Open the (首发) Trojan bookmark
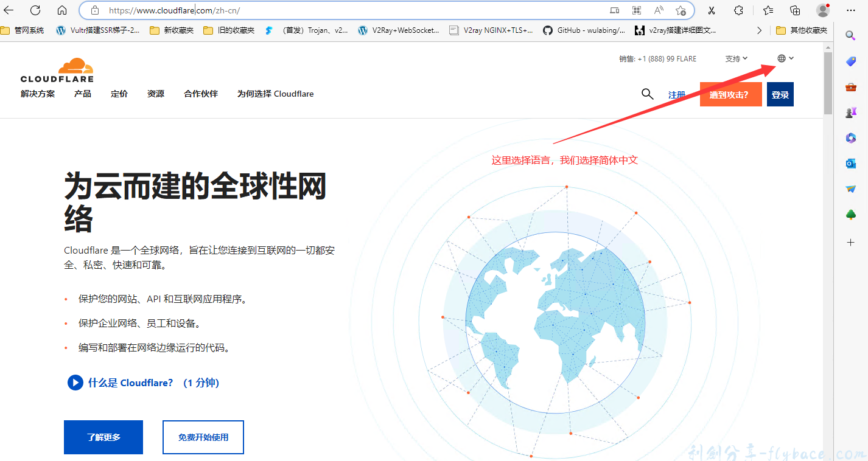This screenshot has width=868, height=461. (307, 30)
